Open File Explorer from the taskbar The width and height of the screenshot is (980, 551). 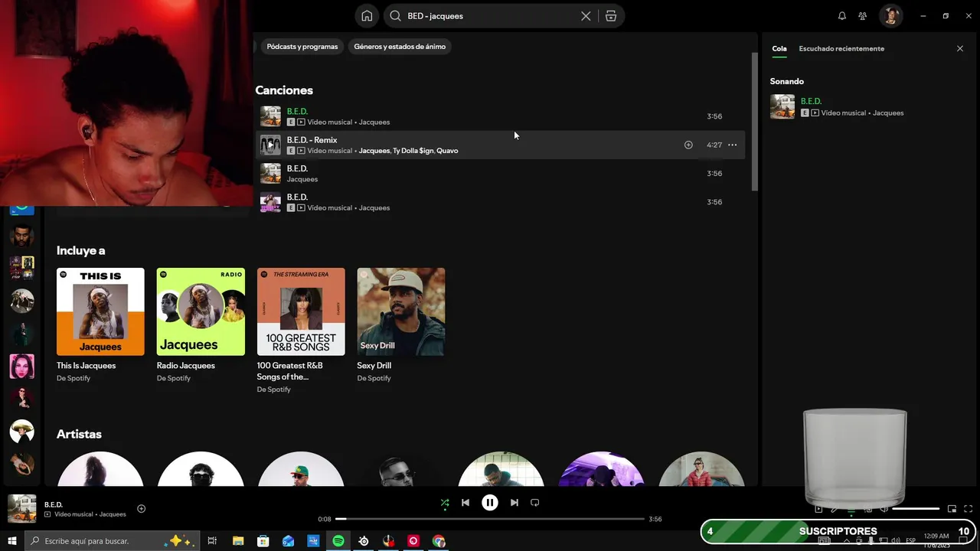coord(237,541)
